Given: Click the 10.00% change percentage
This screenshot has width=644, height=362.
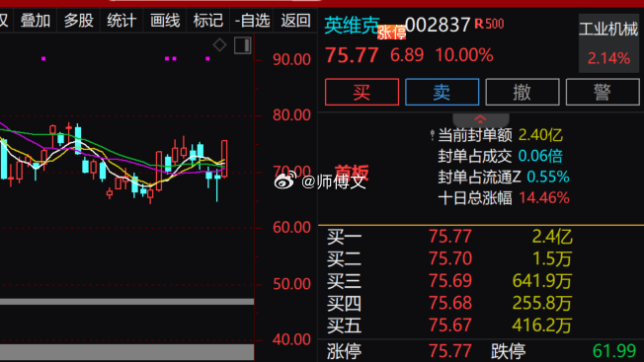Looking at the screenshot, I should 464,55.
